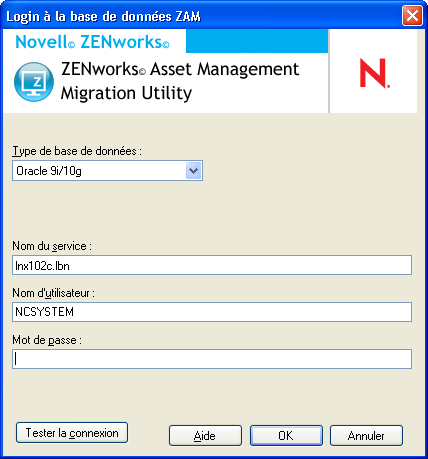Focus the Nom d'utilisateur input field
Viewport: 428px width, 459px height.
(x=212, y=312)
